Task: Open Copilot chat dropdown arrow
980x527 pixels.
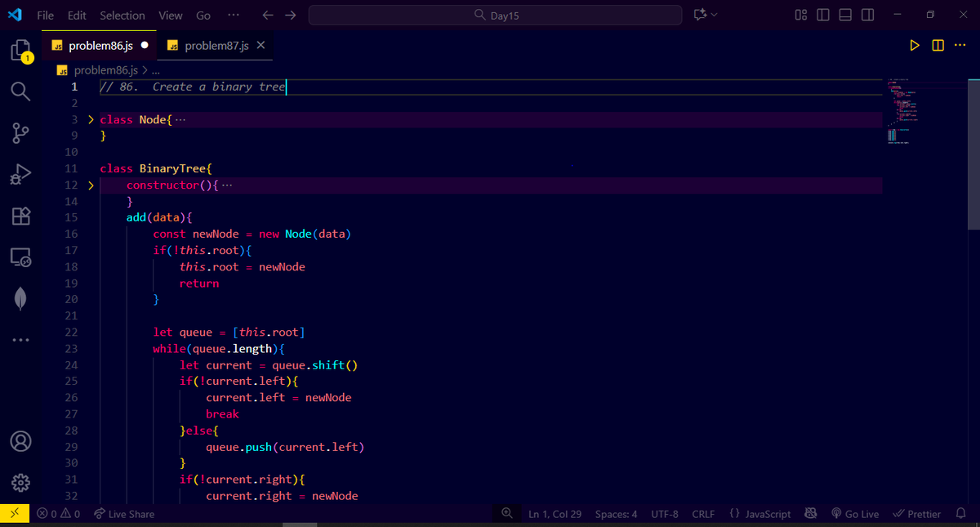Action: [715, 15]
